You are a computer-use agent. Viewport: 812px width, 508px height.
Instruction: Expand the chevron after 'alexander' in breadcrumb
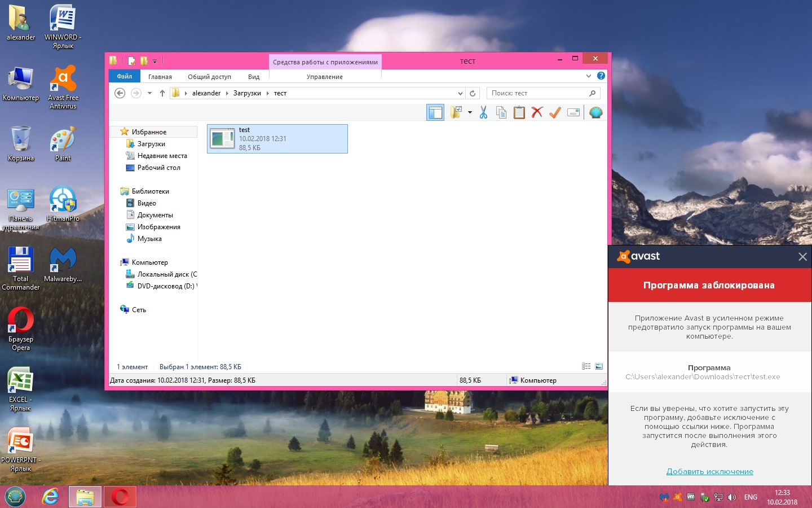[x=227, y=93]
